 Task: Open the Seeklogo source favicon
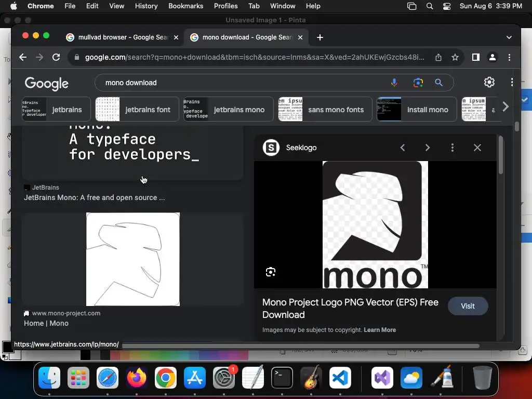point(271,148)
